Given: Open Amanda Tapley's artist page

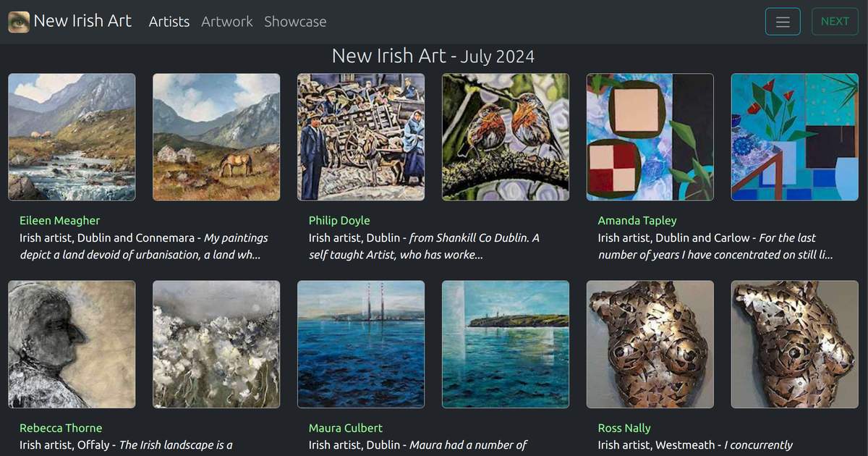Looking at the screenshot, I should coord(637,220).
